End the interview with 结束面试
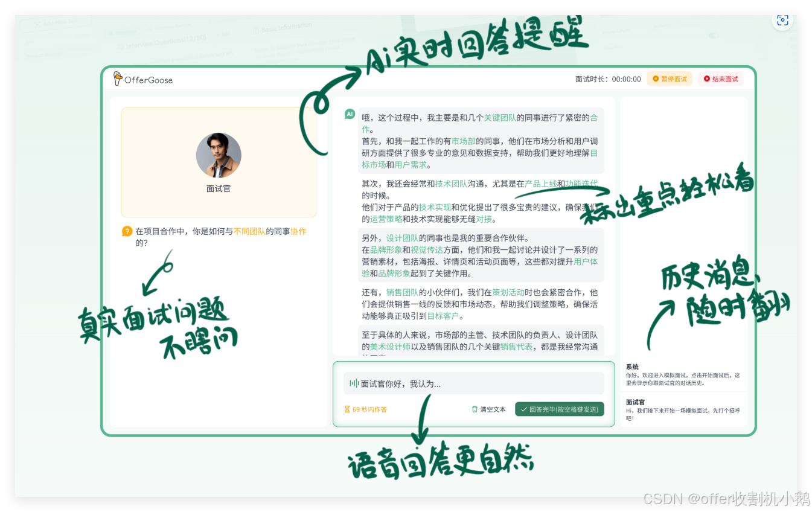The width and height of the screenshot is (812, 512). tap(721, 79)
